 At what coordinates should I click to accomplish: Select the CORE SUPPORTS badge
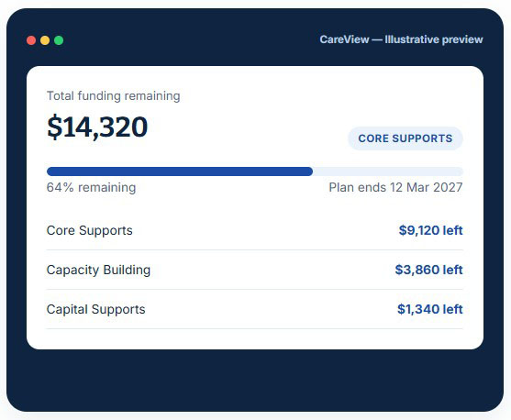[x=405, y=138]
